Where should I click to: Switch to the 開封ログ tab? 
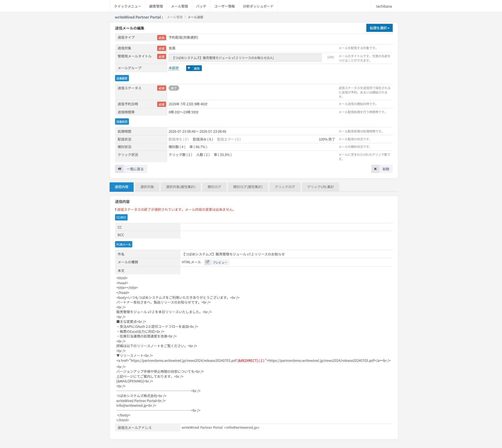click(x=214, y=187)
